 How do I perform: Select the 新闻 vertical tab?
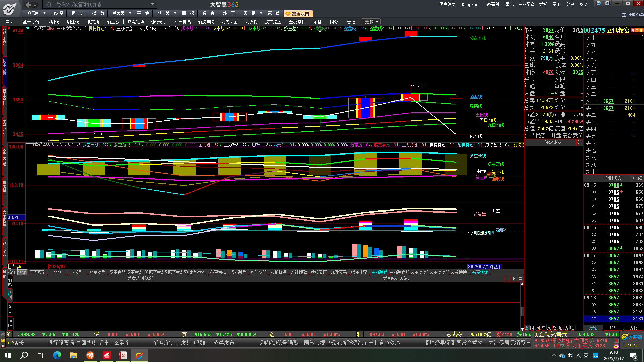click(x=10, y=282)
